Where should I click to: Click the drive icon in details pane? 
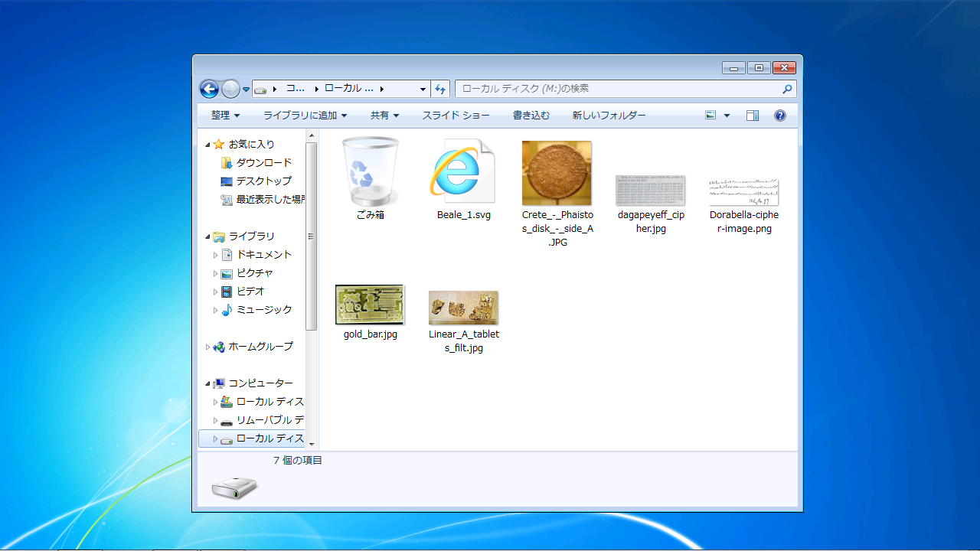(235, 487)
